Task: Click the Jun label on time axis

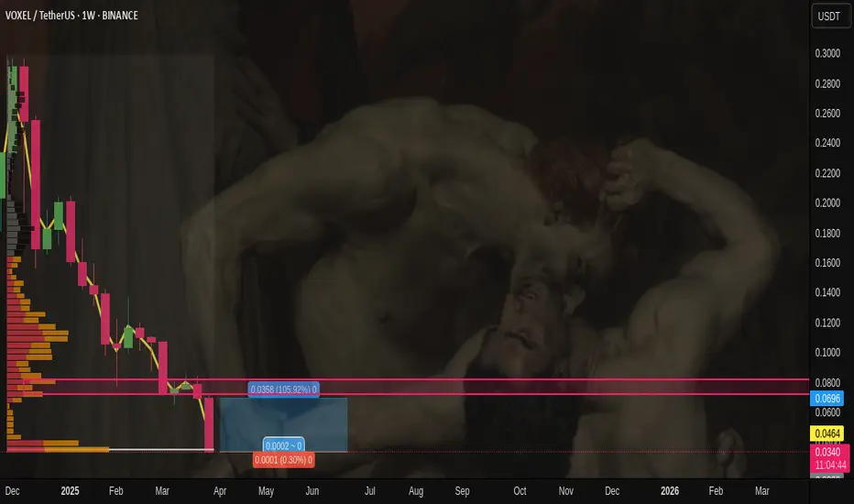Action: tap(312, 491)
